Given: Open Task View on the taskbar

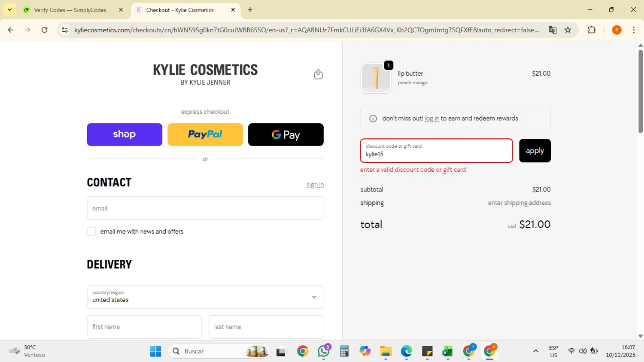Looking at the screenshot, I should click(x=281, y=352).
